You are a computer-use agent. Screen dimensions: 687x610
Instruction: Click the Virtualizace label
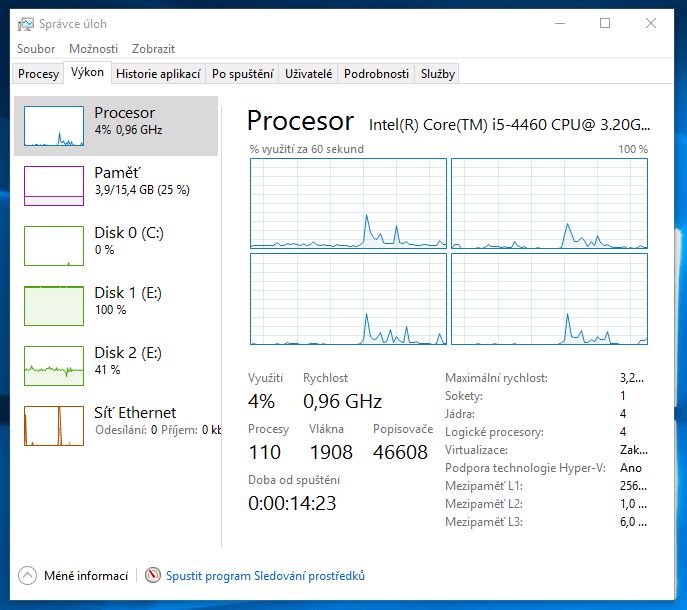point(476,450)
